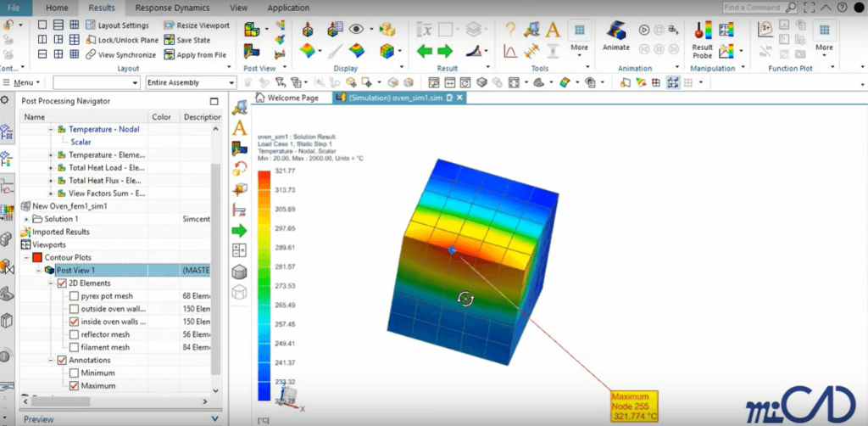Click the Create Graph curve icon in Tools
This screenshot has width=868, height=426.
(x=510, y=52)
